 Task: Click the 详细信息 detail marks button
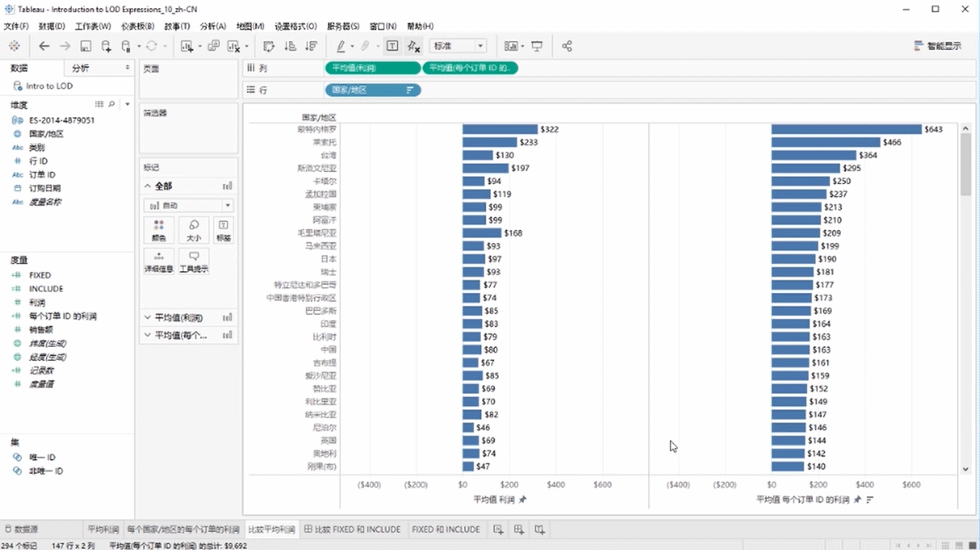click(159, 262)
